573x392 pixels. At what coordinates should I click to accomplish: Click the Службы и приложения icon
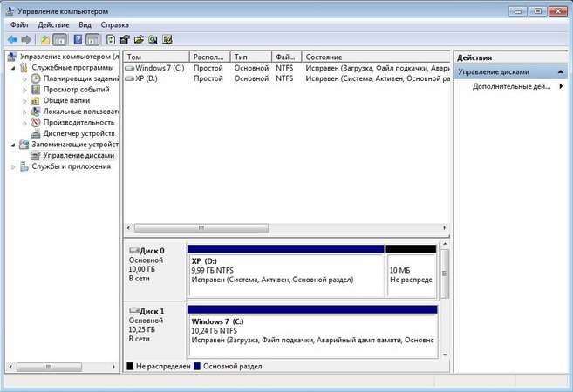point(24,166)
